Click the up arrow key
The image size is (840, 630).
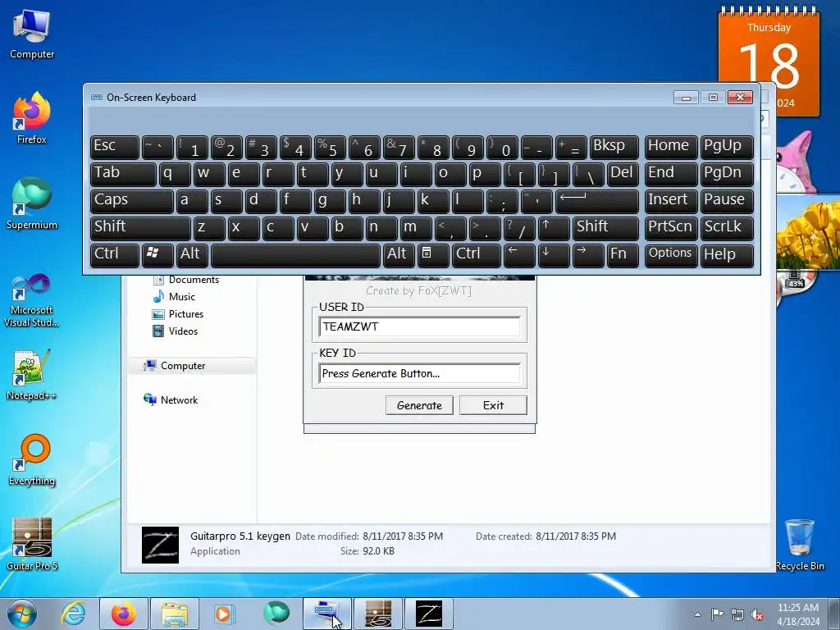tap(554, 228)
